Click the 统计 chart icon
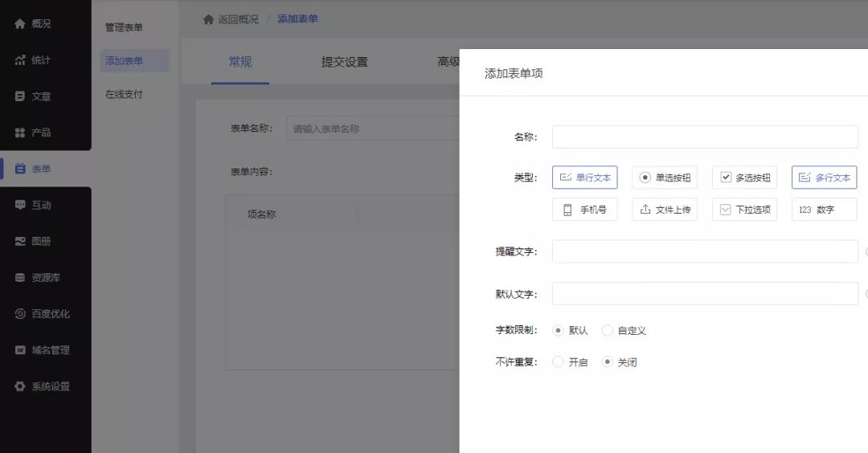 (20, 60)
